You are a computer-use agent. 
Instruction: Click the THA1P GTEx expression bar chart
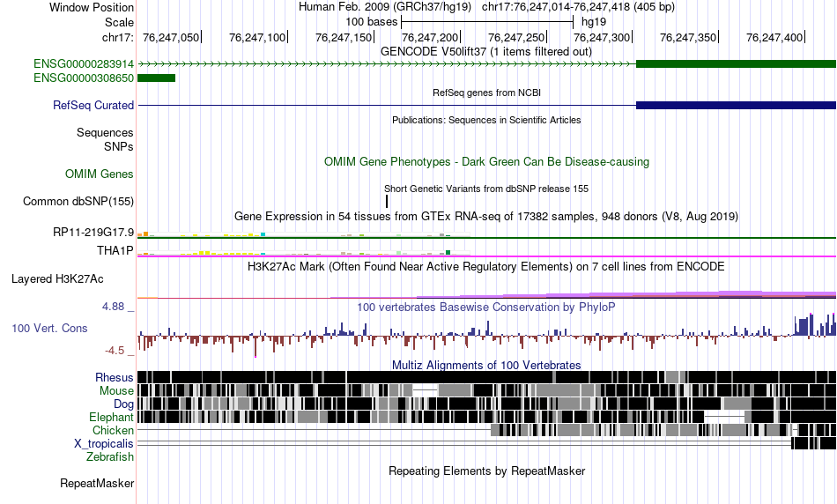click(x=304, y=253)
